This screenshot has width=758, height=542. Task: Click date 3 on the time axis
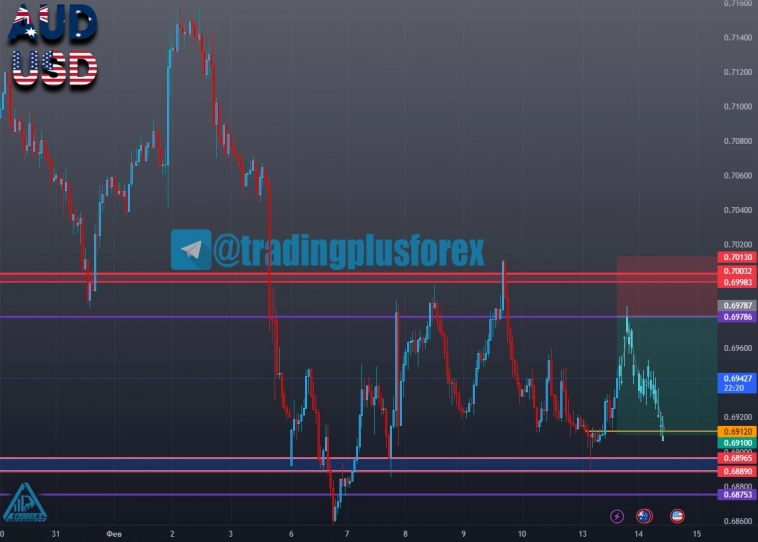[x=231, y=534]
